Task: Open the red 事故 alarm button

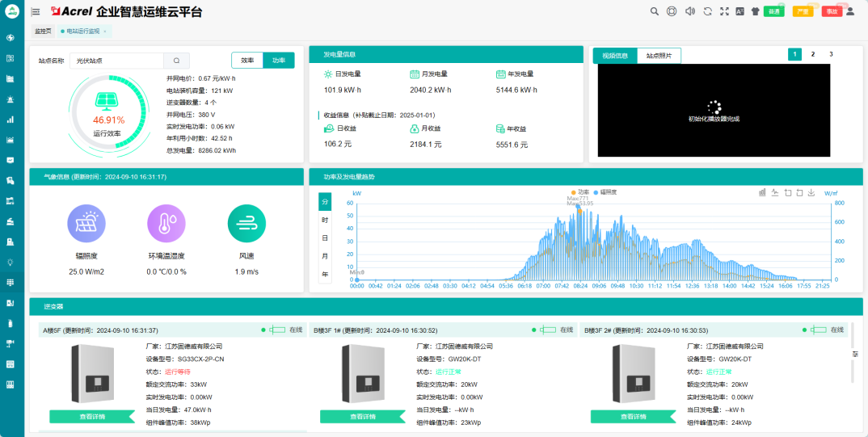Action: tap(832, 11)
